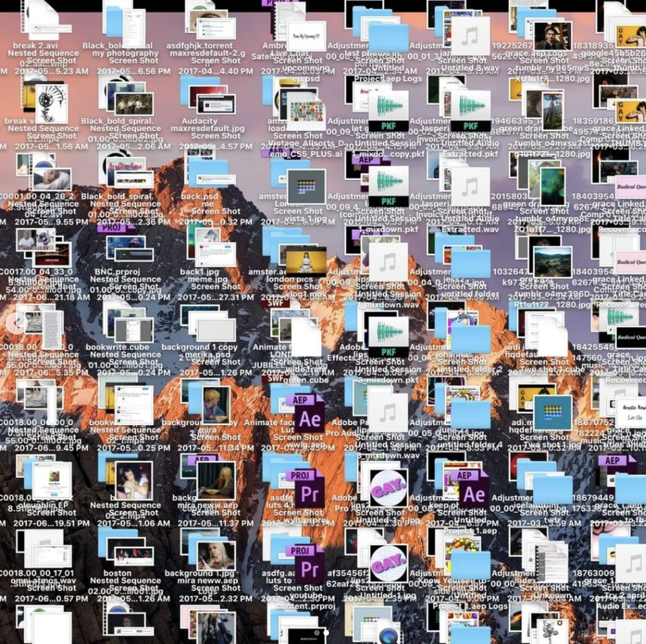The height and width of the screenshot is (644, 646).
Task: Select the 'back1.jpg' file name
Action: (x=200, y=272)
